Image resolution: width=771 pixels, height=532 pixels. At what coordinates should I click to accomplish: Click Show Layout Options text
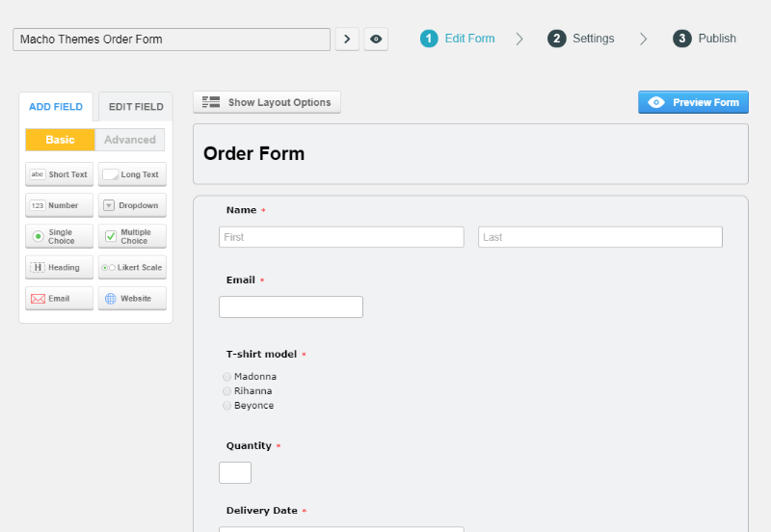point(279,102)
